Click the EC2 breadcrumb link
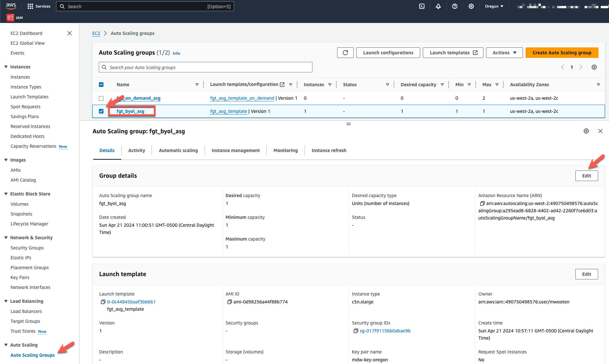Viewport: 609px width, 364px height. (96, 33)
